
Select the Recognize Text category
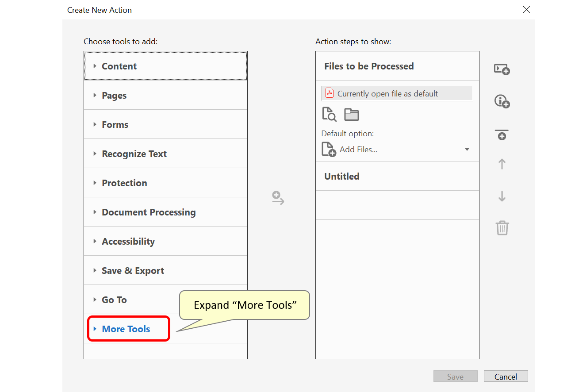(134, 154)
